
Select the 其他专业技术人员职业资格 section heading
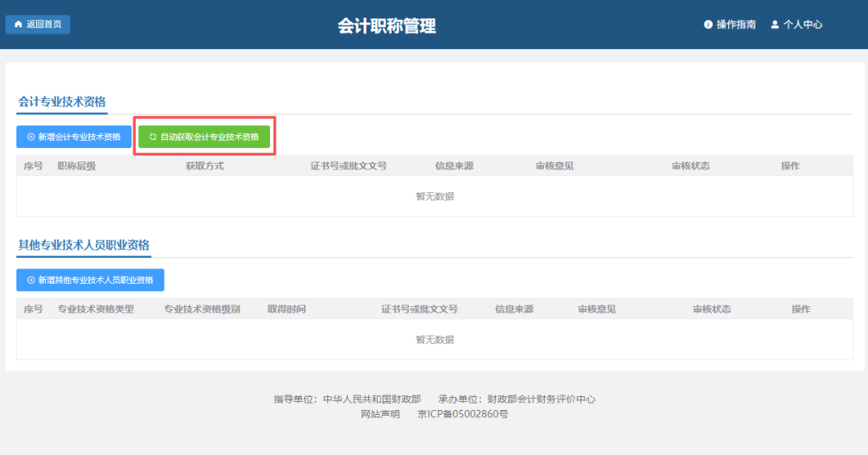(x=84, y=244)
